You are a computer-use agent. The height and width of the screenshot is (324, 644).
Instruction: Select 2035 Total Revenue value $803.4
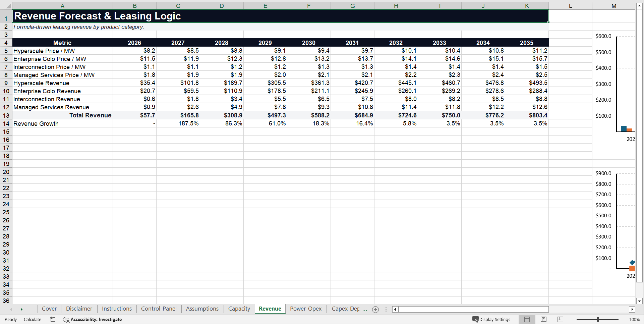527,115
